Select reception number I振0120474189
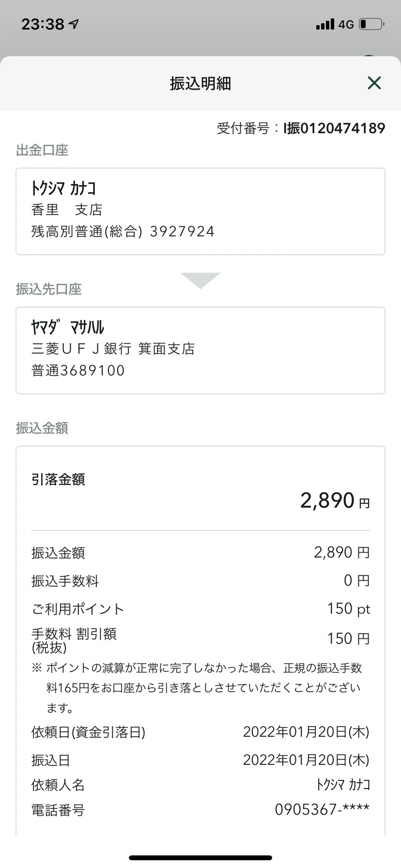 pyautogui.click(x=334, y=128)
